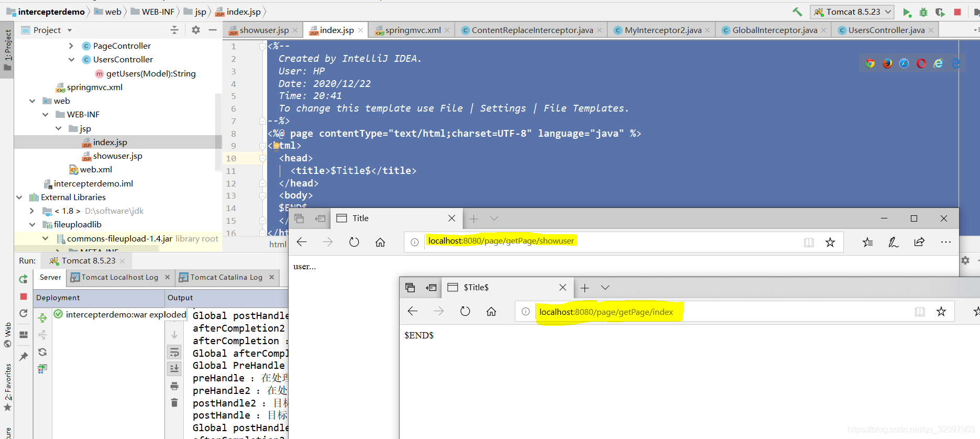Screen dimensions: 980x439
Task: Click the Run with Coverage icon
Action: tap(940, 12)
